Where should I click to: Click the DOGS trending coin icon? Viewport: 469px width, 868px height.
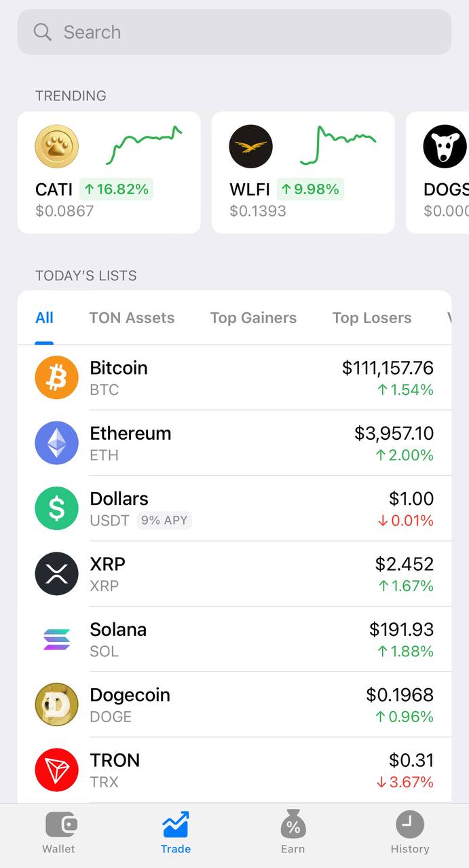coord(445,146)
